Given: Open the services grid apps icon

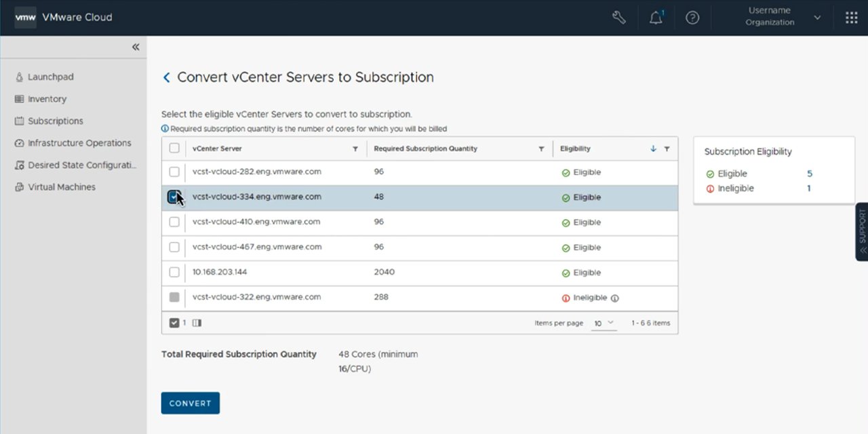Looking at the screenshot, I should (852, 18).
